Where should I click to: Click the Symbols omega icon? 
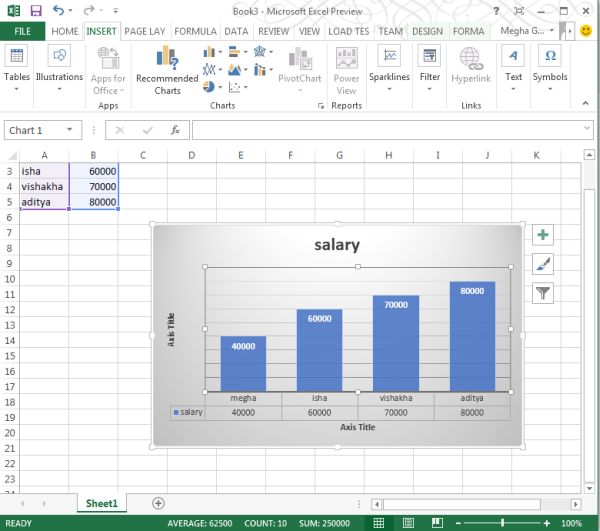click(x=550, y=56)
